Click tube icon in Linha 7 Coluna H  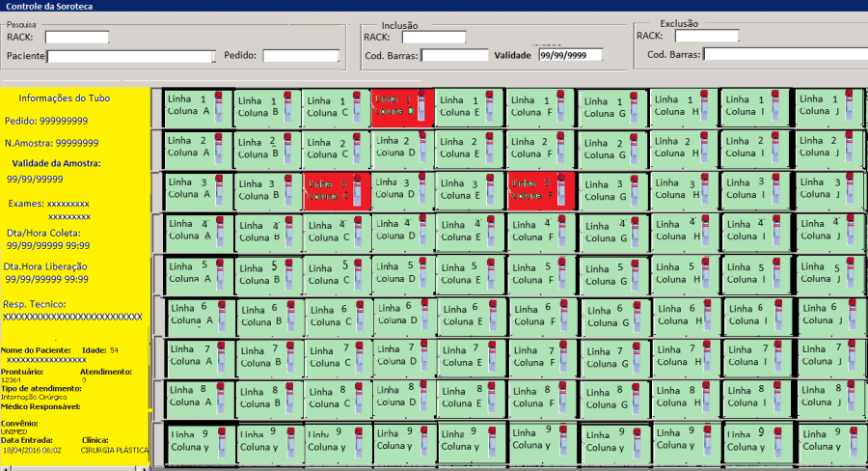point(706,357)
